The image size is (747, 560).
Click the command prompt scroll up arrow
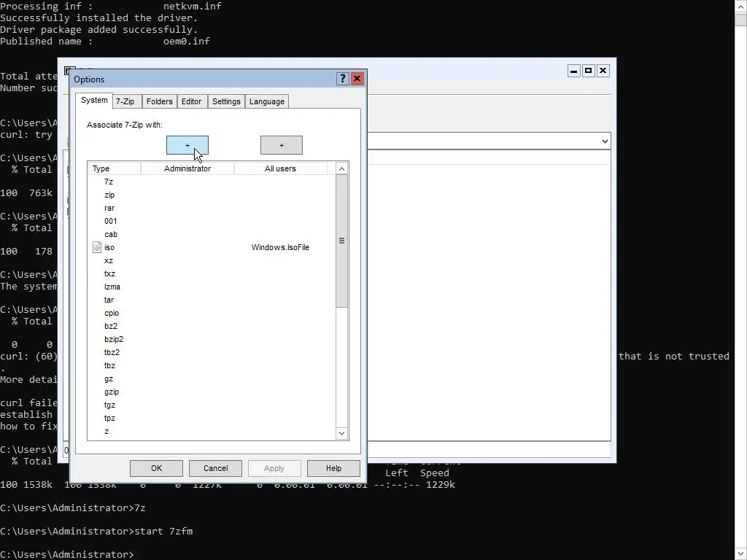(741, 6)
